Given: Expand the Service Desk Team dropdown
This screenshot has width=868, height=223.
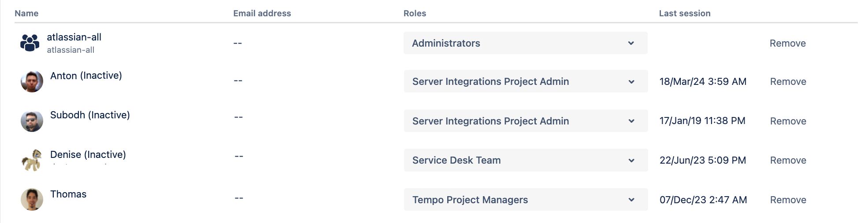Looking at the screenshot, I should tap(525, 160).
